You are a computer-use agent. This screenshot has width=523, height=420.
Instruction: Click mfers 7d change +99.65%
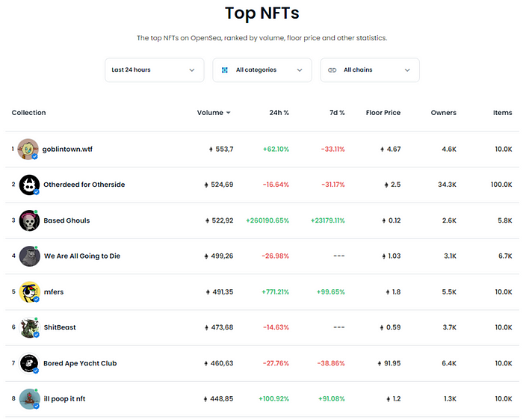(330, 292)
